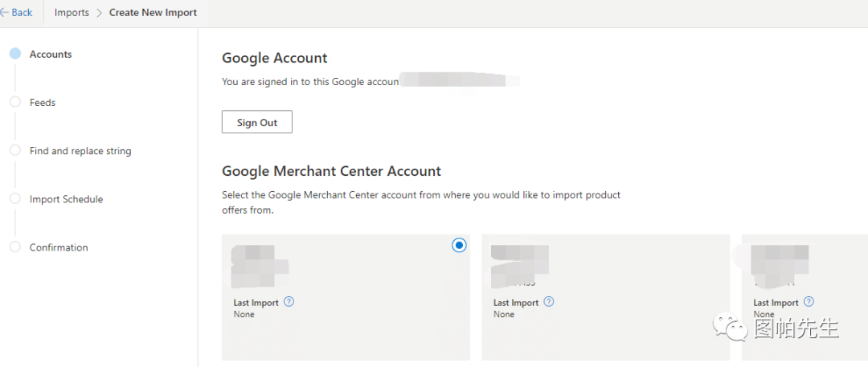Show Last Import help on first account card
Viewport: 868px width, 367px height.
pyautogui.click(x=289, y=302)
